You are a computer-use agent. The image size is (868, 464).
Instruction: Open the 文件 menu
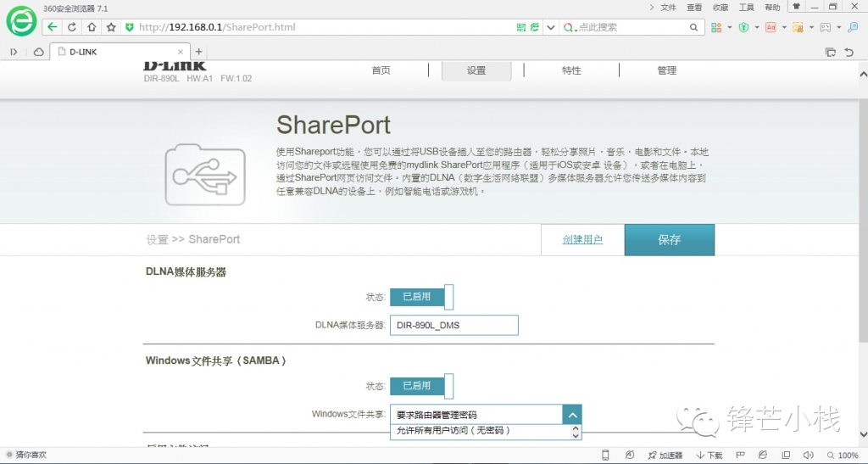(x=668, y=7)
